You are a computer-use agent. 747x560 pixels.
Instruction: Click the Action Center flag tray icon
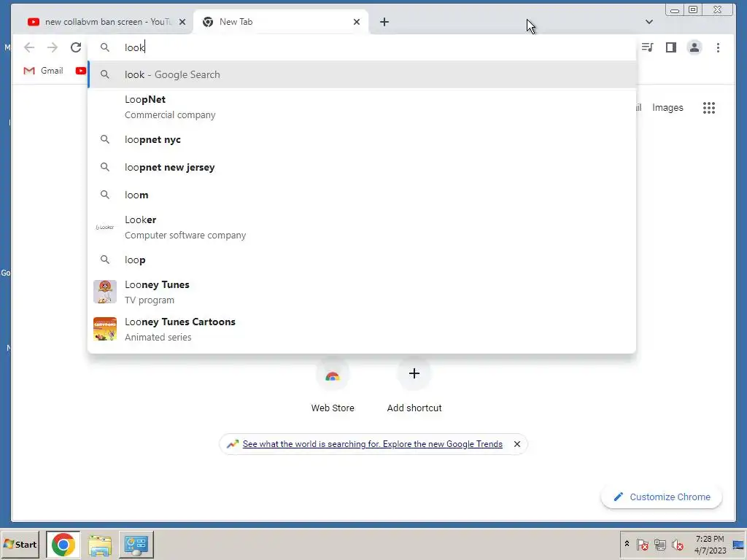point(642,544)
